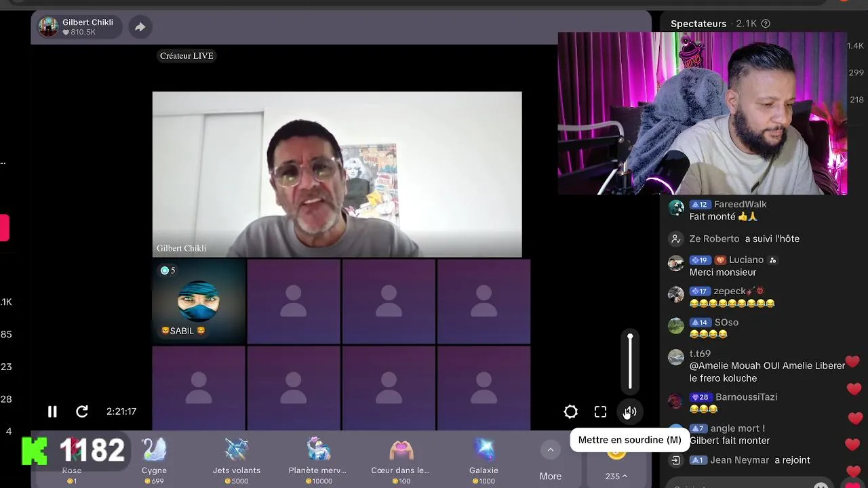Viewport: 868px width, 488px height.
Task: Click the level 5 badge on SABIL tile
Action: pyautogui.click(x=167, y=270)
